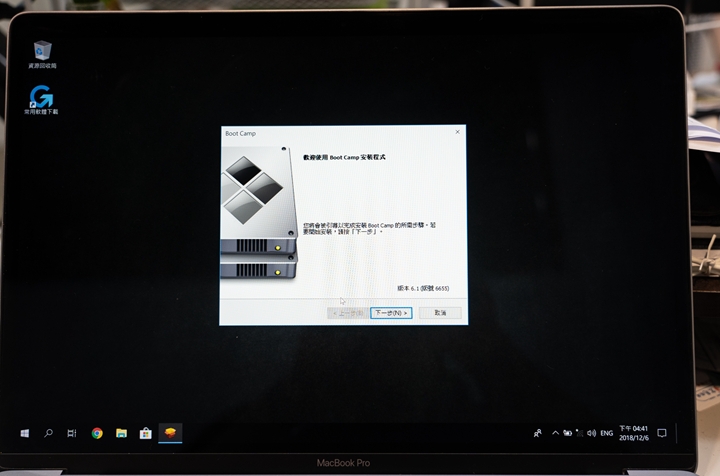This screenshot has width=720, height=476.
Task: Open the Windows Start menu
Action: pyautogui.click(x=25, y=433)
